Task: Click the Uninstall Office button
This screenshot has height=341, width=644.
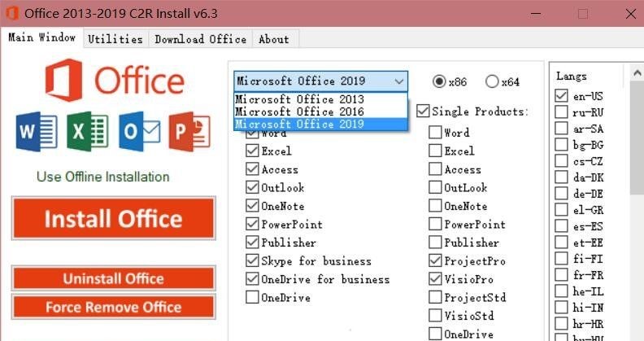Action: [x=113, y=278]
